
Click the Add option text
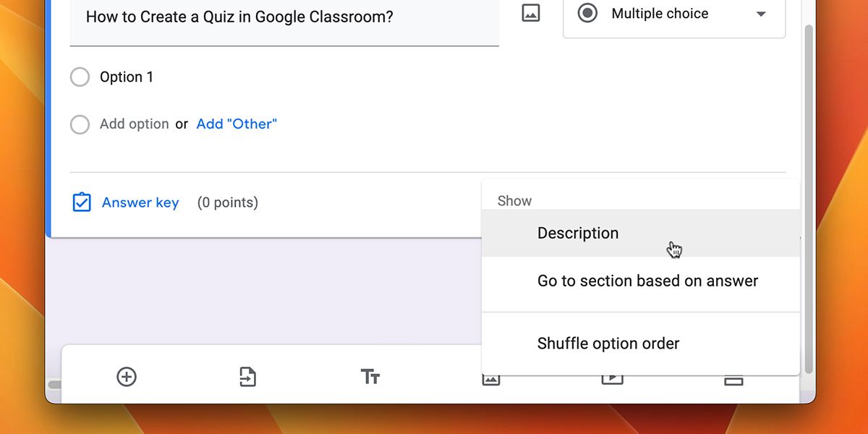(135, 124)
